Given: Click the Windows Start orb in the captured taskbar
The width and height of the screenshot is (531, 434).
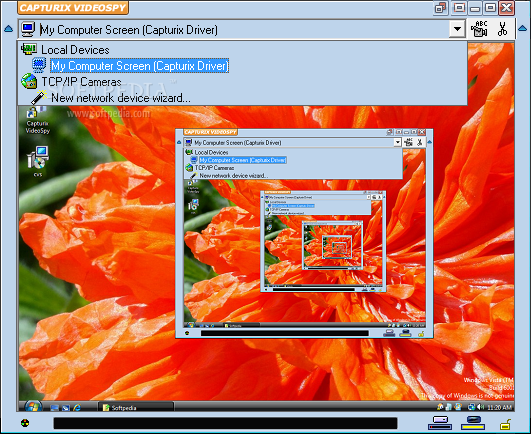Looking at the screenshot, I should tap(33, 406).
